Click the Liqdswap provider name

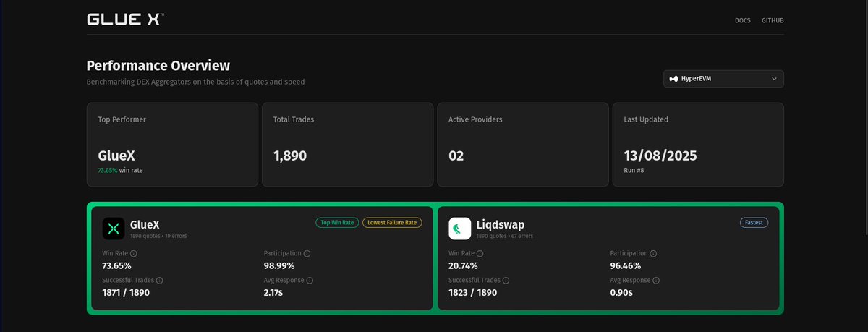[x=501, y=224]
